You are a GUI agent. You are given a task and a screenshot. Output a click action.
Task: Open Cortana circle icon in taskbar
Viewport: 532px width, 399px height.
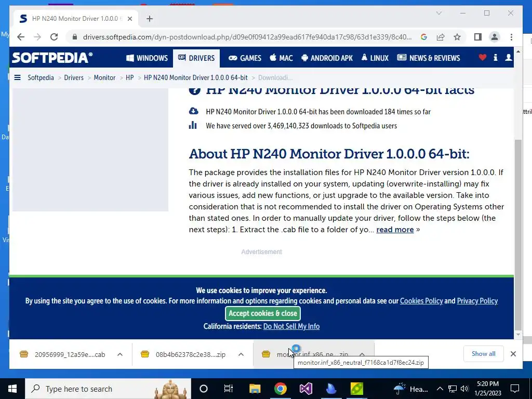click(204, 389)
